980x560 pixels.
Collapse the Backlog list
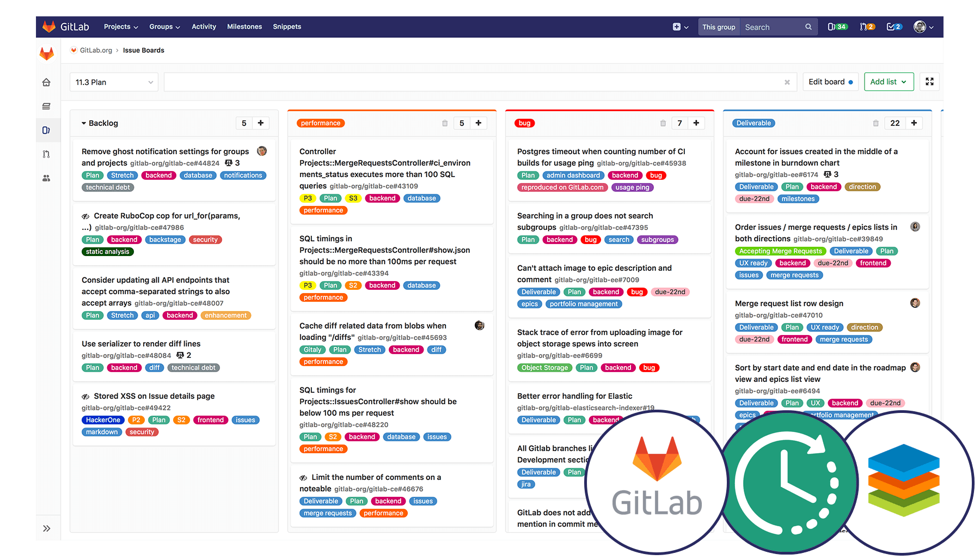[84, 123]
